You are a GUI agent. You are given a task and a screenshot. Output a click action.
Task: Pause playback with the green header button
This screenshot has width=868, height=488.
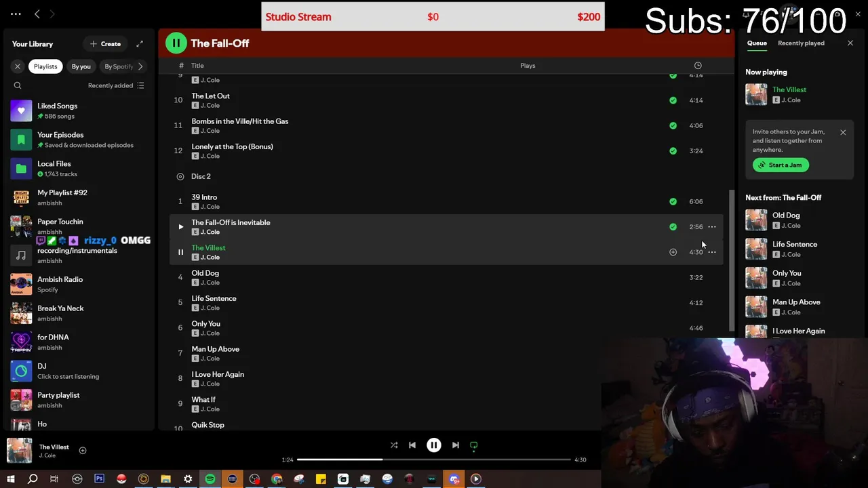[176, 43]
